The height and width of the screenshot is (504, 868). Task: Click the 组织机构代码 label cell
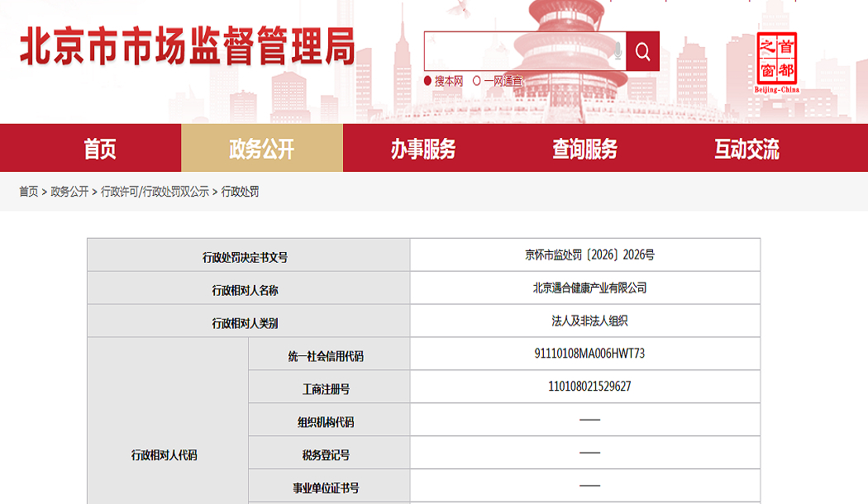pyautogui.click(x=329, y=420)
